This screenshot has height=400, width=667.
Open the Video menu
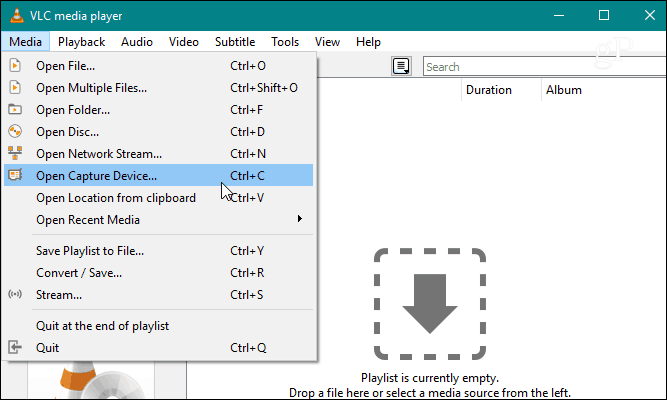[184, 42]
